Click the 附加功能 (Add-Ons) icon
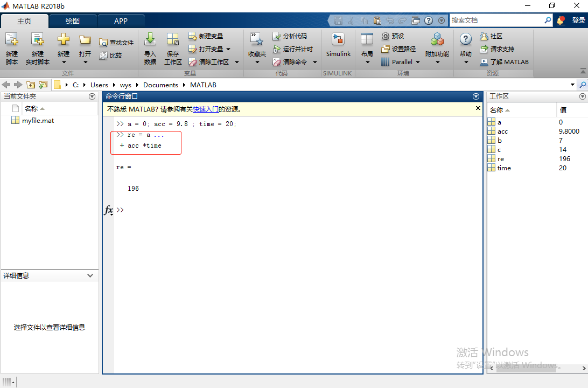The image size is (588, 388). click(x=437, y=39)
